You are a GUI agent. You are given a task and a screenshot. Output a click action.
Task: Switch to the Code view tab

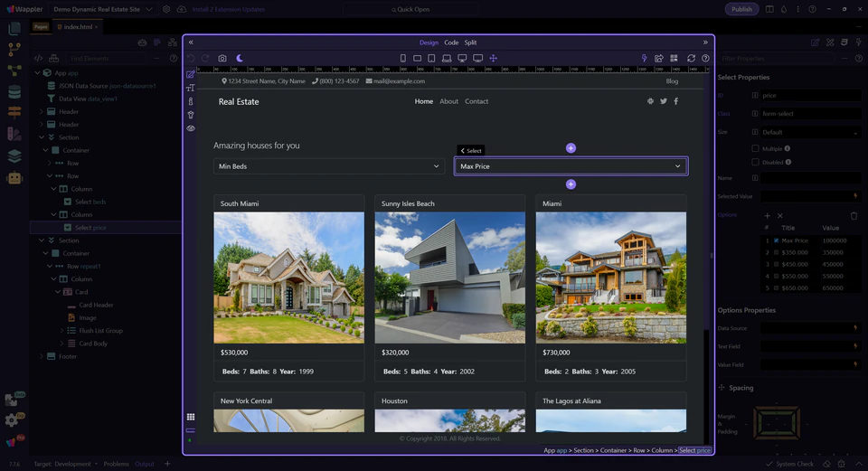[x=451, y=42]
